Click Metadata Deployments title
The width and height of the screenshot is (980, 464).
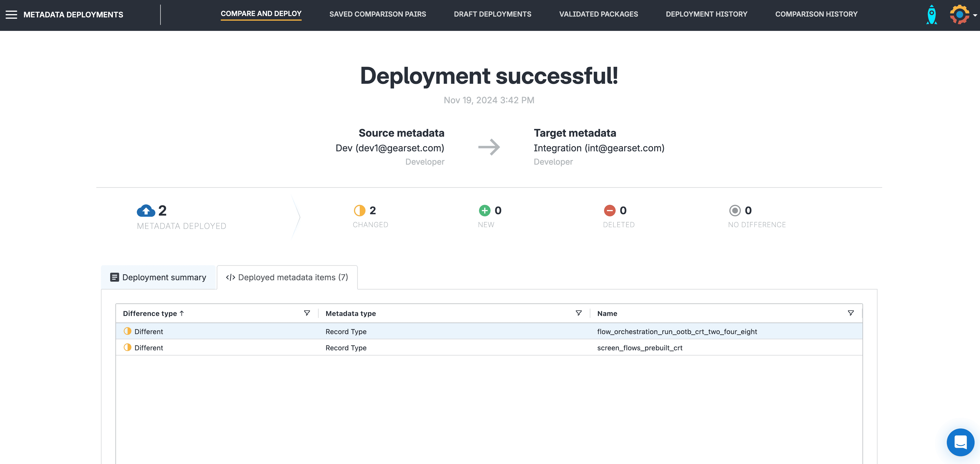[73, 14]
